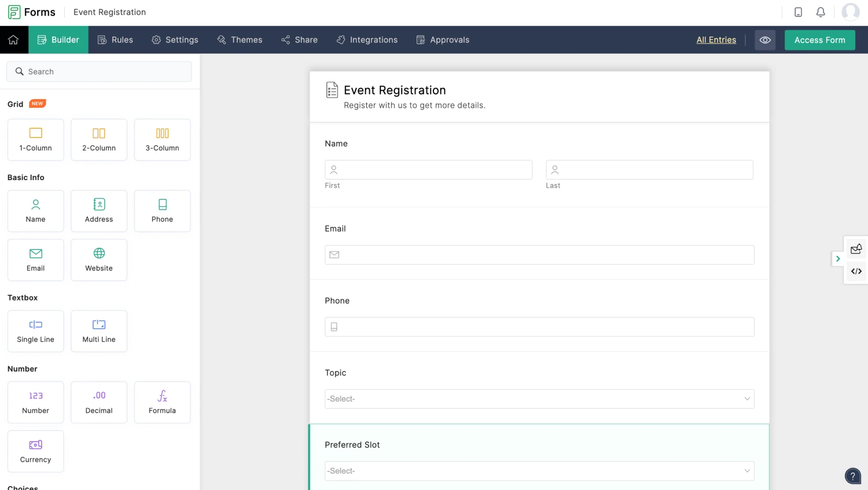Select the Website field element

pos(98,259)
